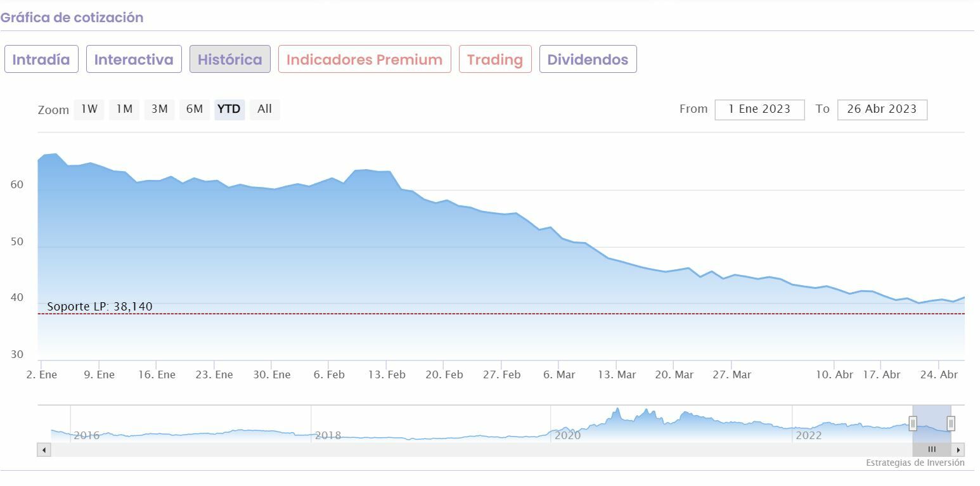Open Indicadores Premium tab
Screen dimensions: 980x486
(364, 60)
